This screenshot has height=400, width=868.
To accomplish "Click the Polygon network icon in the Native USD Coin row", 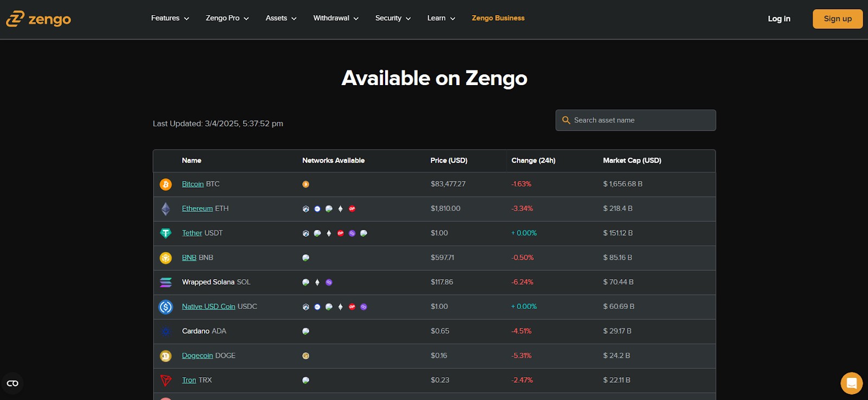I will (x=363, y=307).
